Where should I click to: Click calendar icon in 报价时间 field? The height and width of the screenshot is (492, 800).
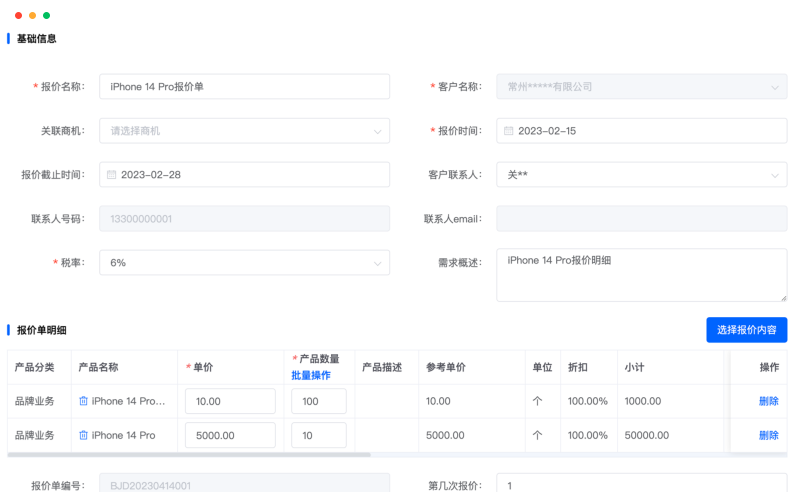pyautogui.click(x=508, y=131)
